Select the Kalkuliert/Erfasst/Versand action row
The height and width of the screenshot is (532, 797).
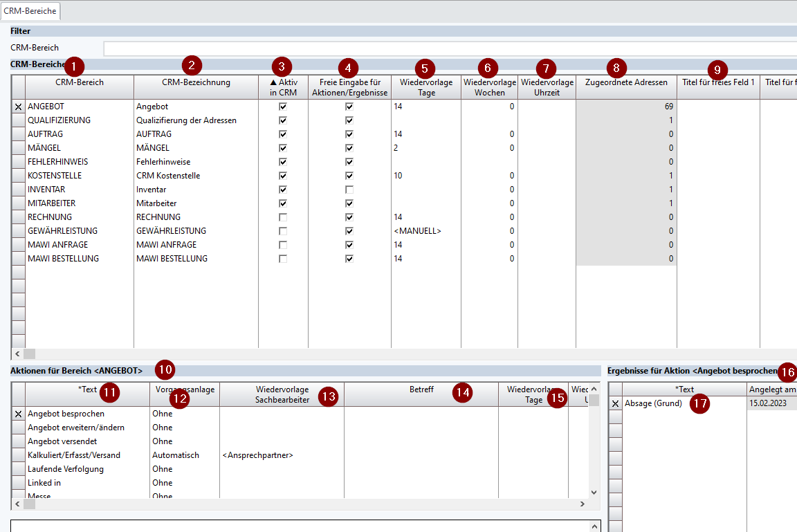click(74, 455)
